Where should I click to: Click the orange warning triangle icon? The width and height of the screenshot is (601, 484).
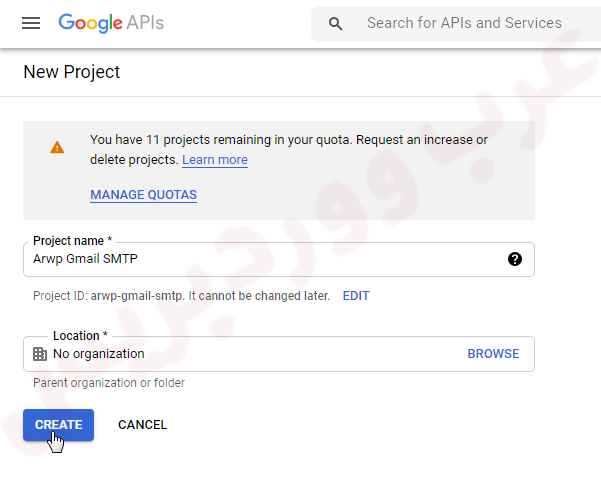pos(57,147)
